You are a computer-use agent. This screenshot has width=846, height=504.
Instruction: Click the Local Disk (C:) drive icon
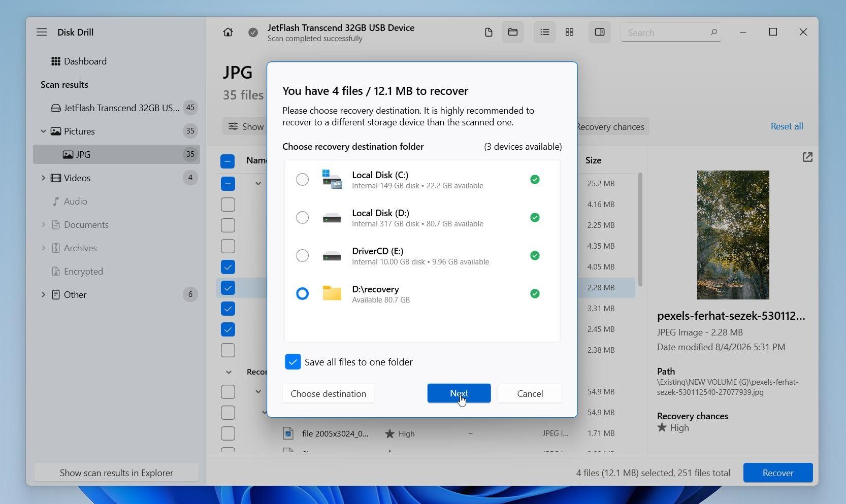pyautogui.click(x=332, y=179)
